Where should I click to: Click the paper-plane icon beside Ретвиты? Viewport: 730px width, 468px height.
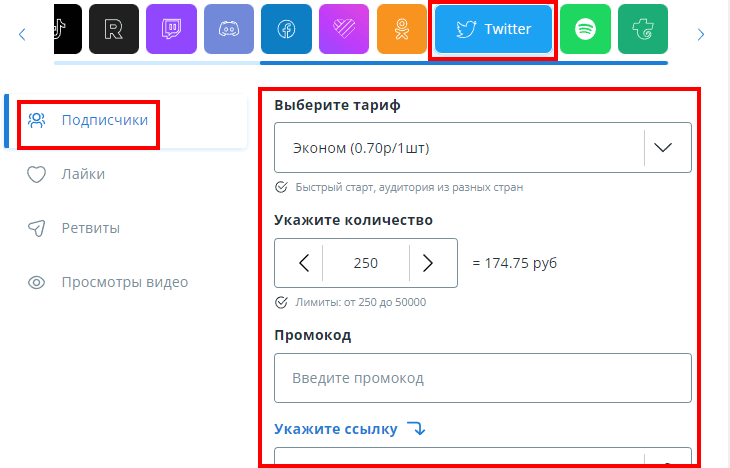[x=36, y=228]
